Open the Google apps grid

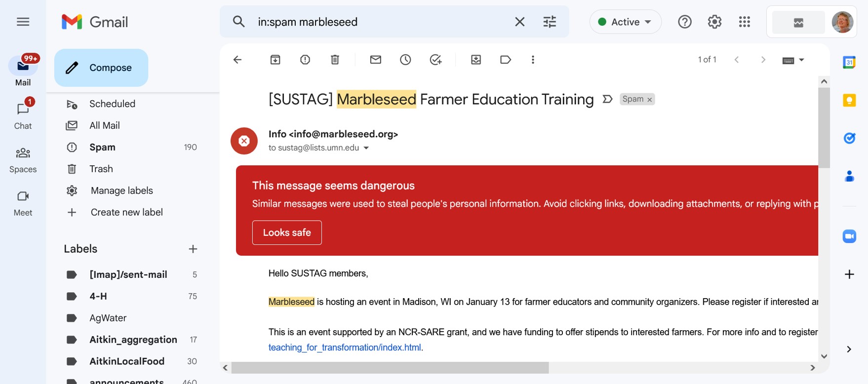pos(745,22)
